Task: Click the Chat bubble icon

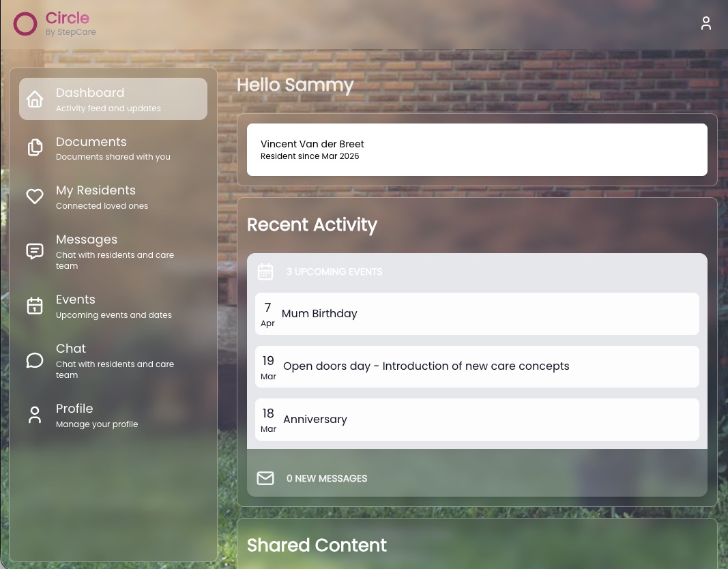Action: (x=35, y=360)
